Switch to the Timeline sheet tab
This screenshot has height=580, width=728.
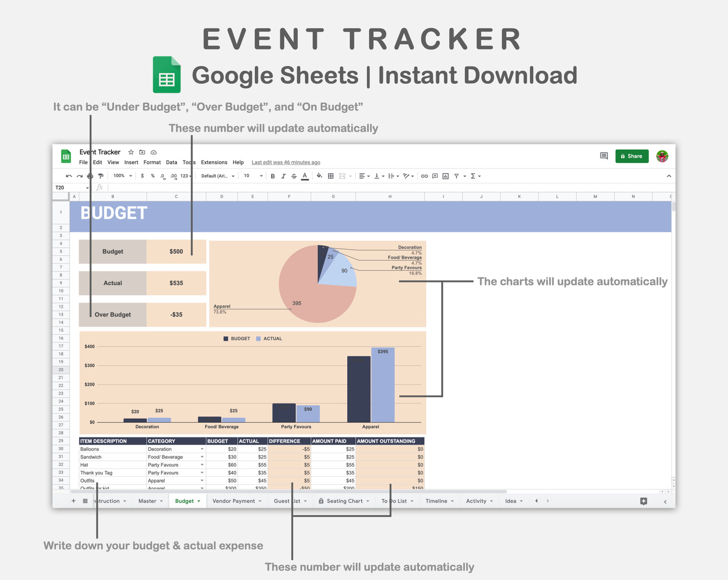(436, 500)
